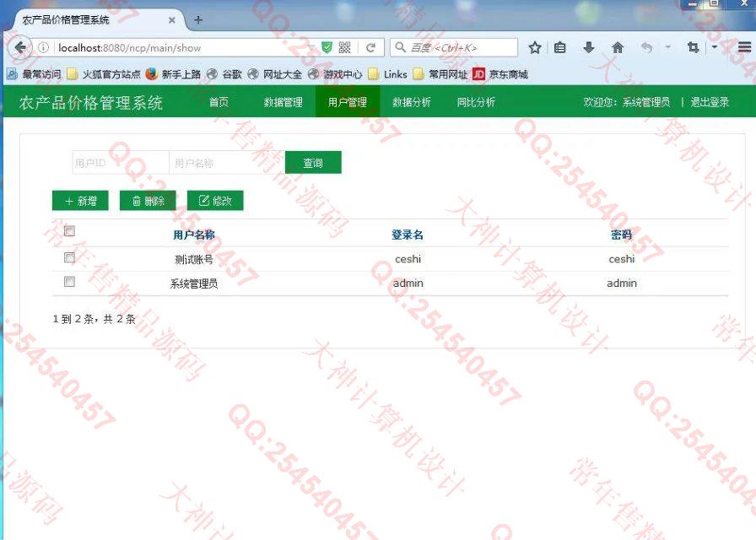
Task: Click the 删除 delete button
Action: pyautogui.click(x=148, y=201)
